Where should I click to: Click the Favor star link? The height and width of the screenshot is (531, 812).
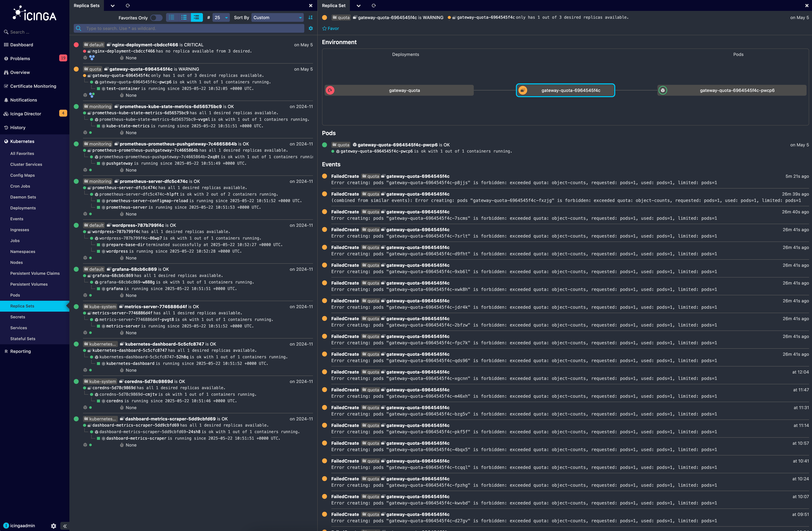331,29
